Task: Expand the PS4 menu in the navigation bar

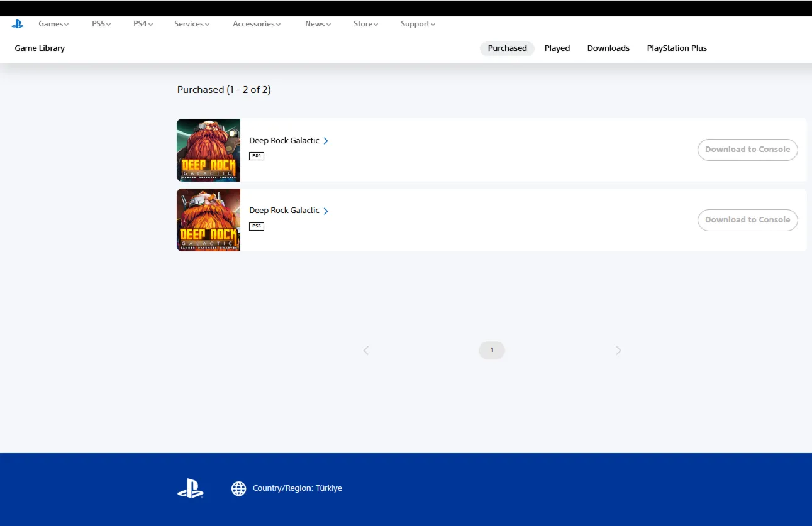Action: coord(143,24)
